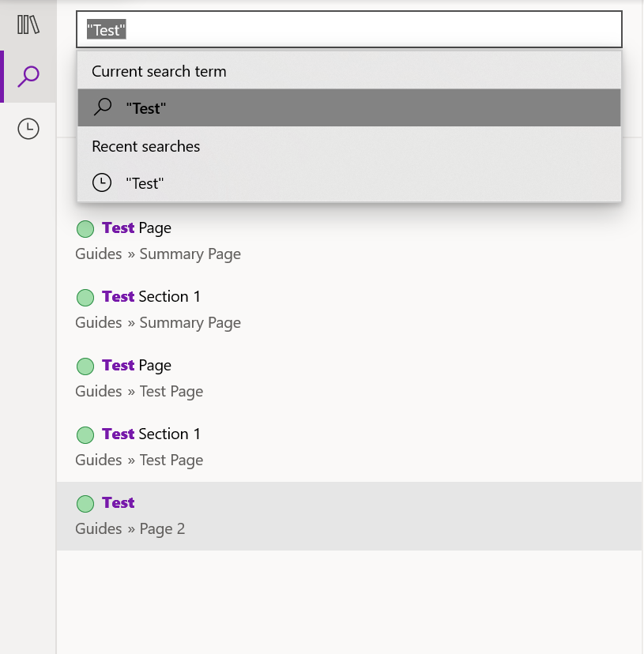Choose "Test" from Recent searches
Screen dimensions: 644x654
145,182
